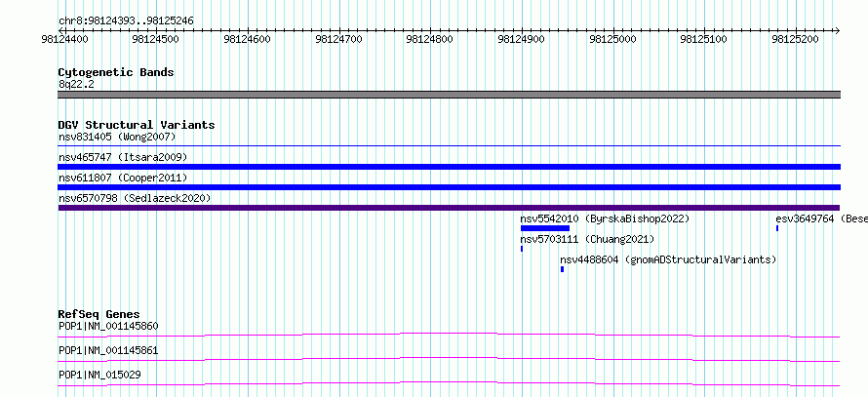Viewport: 868px width, 397px height.
Task: Click ruler position 98124800
Action: [429, 39]
